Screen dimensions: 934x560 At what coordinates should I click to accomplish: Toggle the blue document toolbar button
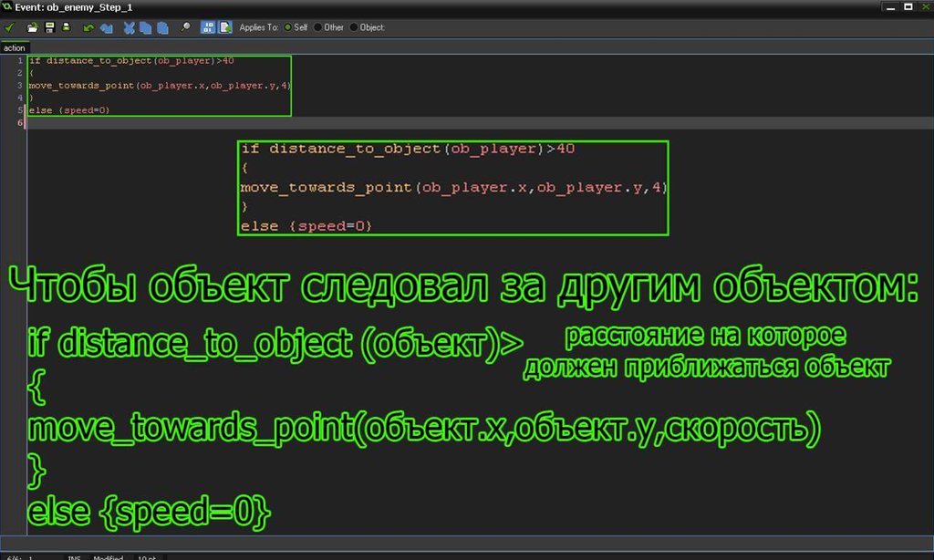point(223,27)
